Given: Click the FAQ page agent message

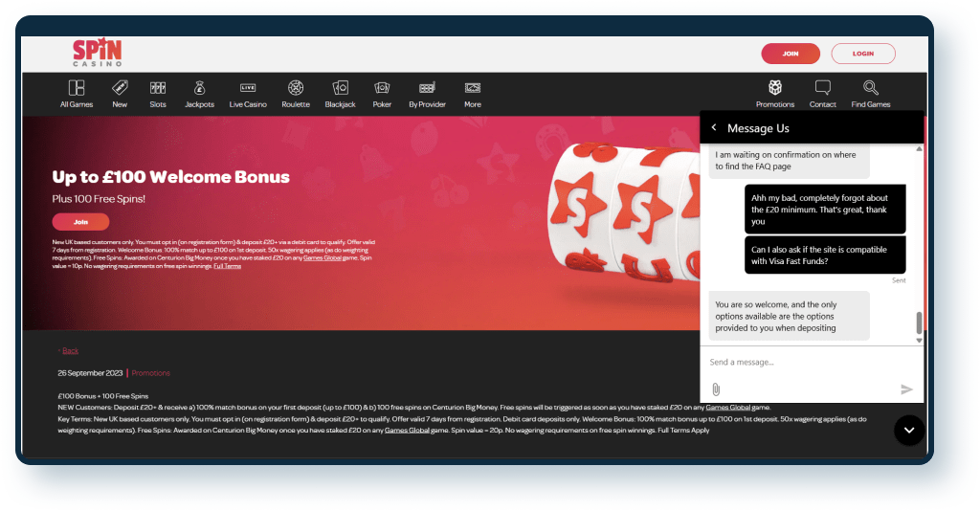Looking at the screenshot, I should coord(789,161).
